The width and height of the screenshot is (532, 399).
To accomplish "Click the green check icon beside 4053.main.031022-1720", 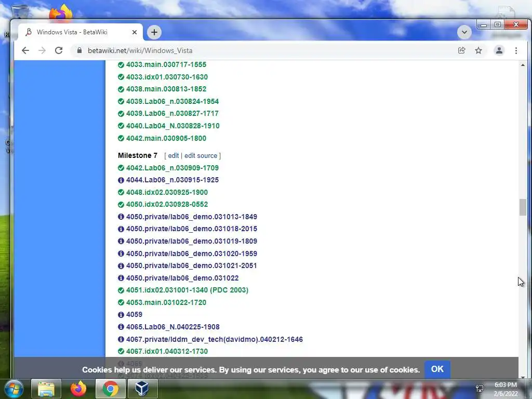I will tap(121, 303).
